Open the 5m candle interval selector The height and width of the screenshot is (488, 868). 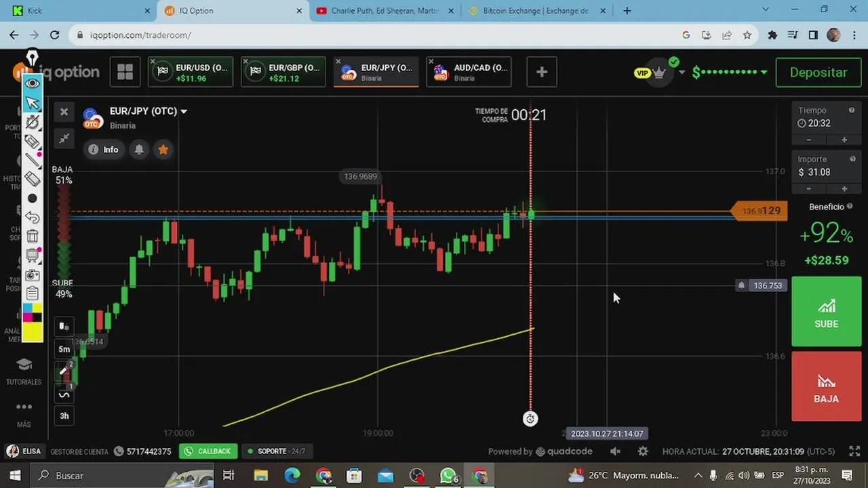click(x=64, y=349)
